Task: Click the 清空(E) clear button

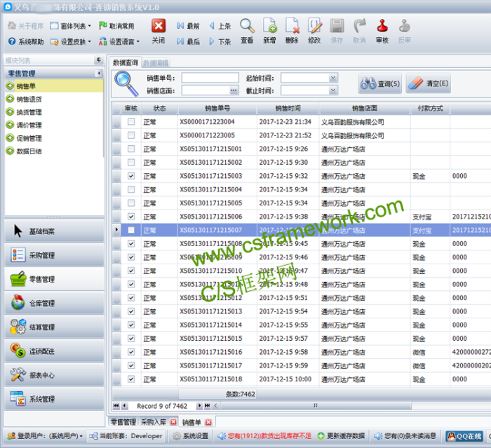Action: (427, 84)
